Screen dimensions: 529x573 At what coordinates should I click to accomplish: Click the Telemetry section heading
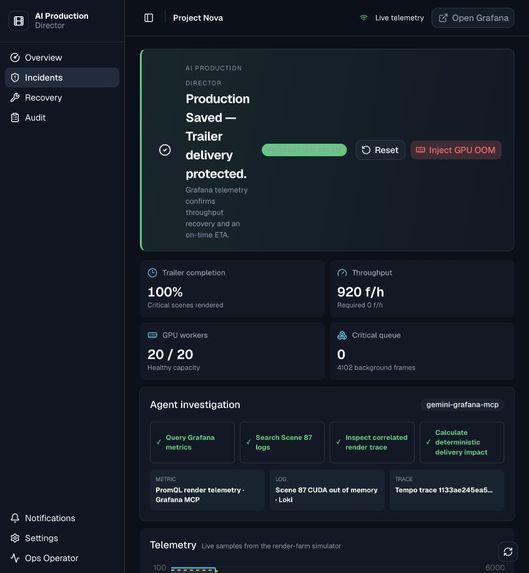(173, 545)
